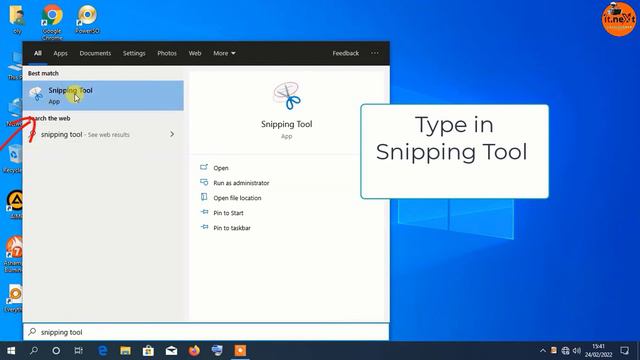
Task: Open Task View on the taskbar
Action: [x=78, y=351]
